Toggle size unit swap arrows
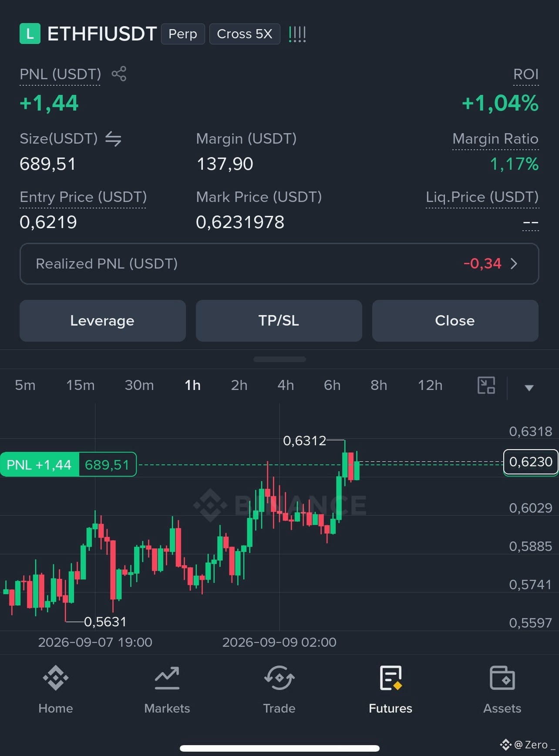The image size is (559, 756). 113,139
